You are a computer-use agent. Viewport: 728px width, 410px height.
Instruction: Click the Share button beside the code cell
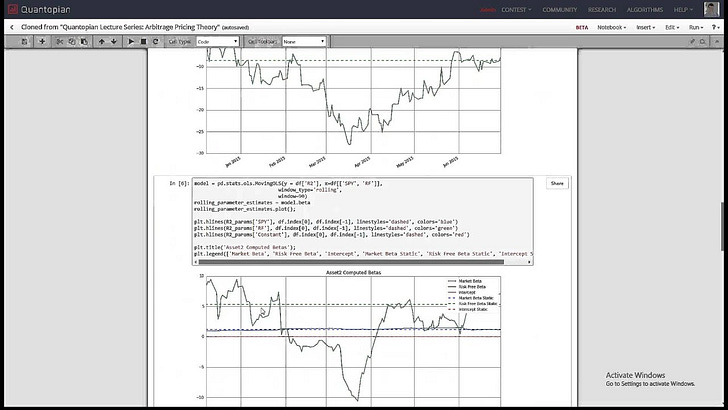coord(557,183)
